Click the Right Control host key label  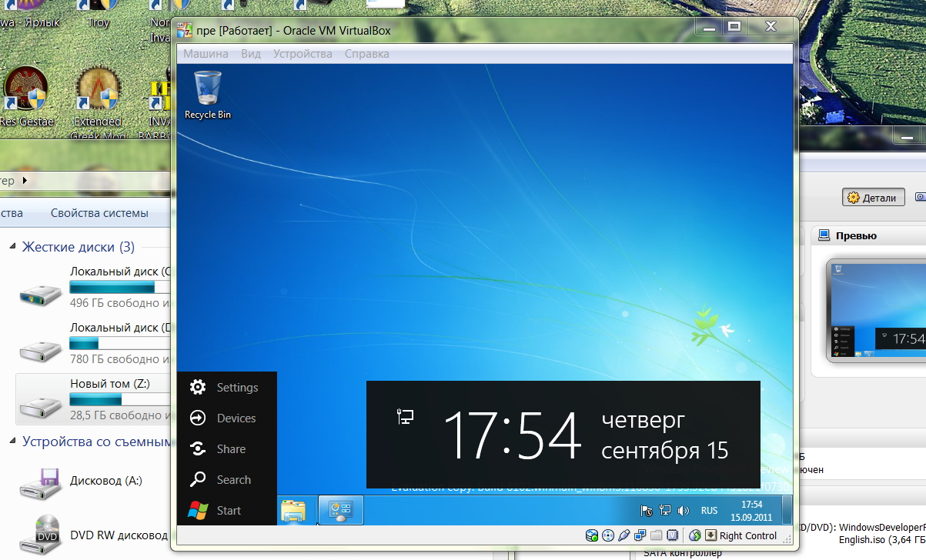coord(748,536)
